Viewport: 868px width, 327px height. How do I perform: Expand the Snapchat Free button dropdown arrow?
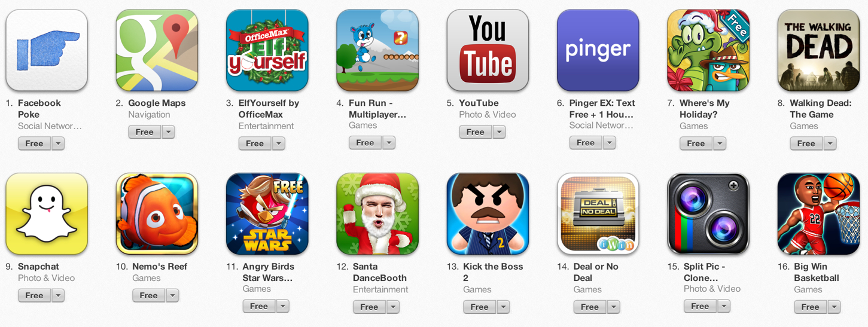pyautogui.click(x=58, y=295)
